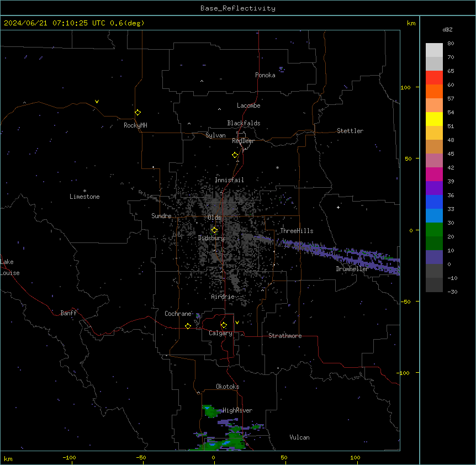
Task: Select the Banff label
Action: pos(68,313)
